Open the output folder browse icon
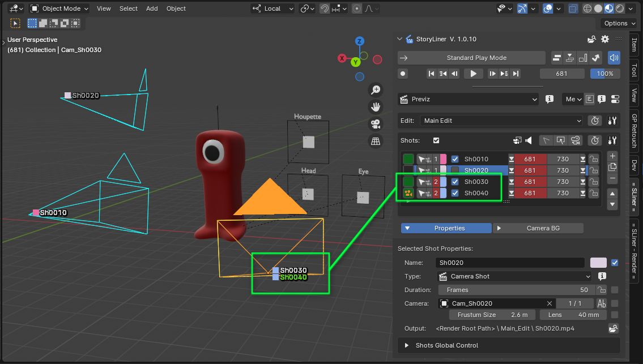The image size is (643, 364). (613, 328)
